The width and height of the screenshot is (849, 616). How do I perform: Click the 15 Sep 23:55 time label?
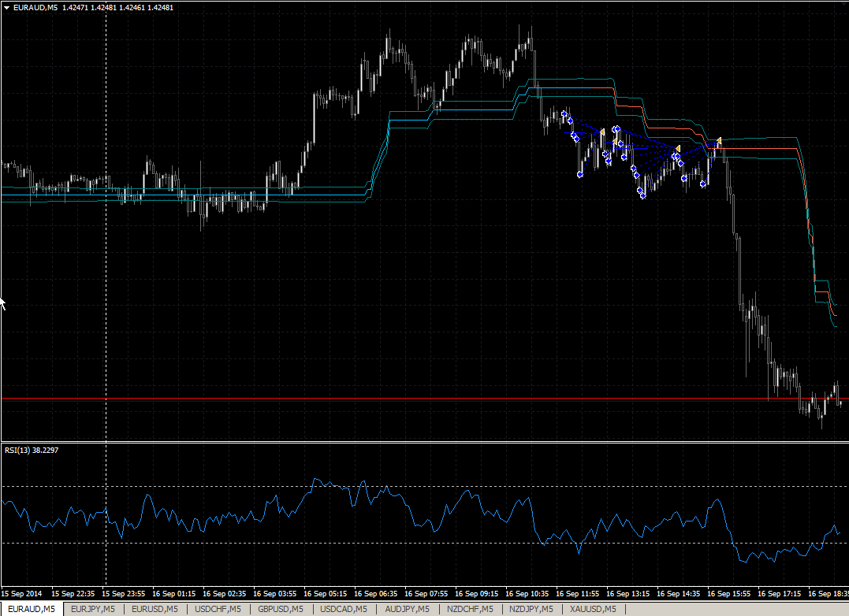pos(124,593)
